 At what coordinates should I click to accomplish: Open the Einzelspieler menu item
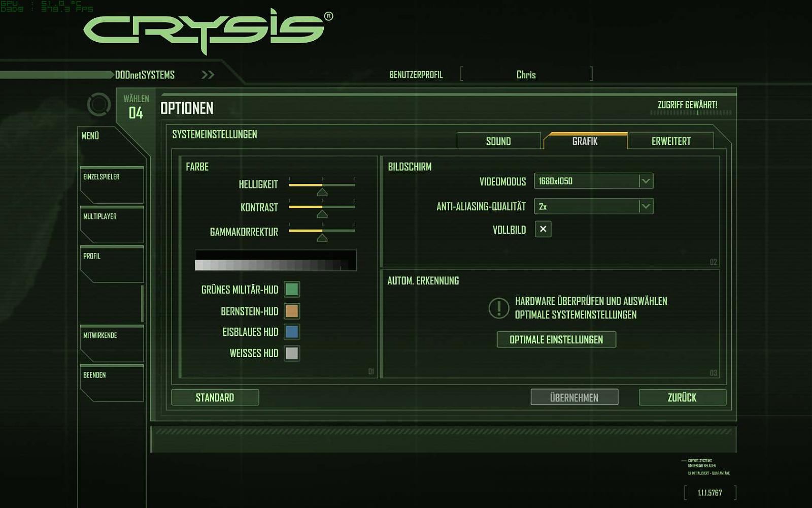point(112,185)
